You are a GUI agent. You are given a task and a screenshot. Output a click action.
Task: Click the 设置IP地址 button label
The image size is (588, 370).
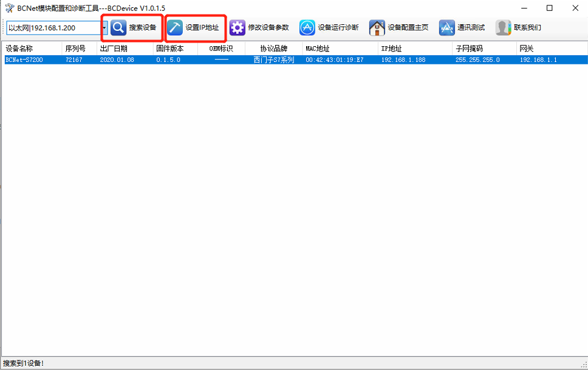point(202,27)
